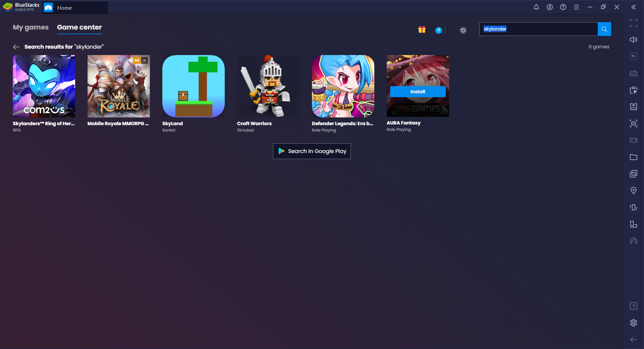Click the SkyLand title text
Screen dimensions: 644x349
(172, 123)
